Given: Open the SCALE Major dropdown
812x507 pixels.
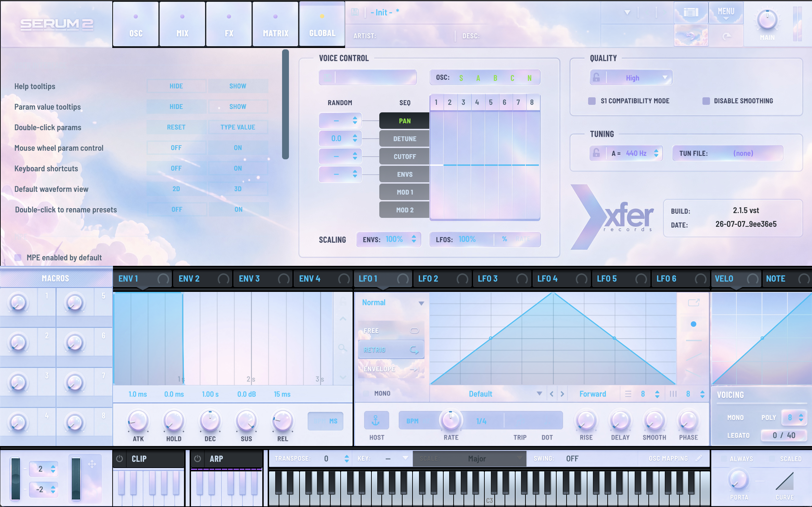Looking at the screenshot, I should pyautogui.click(x=470, y=458).
